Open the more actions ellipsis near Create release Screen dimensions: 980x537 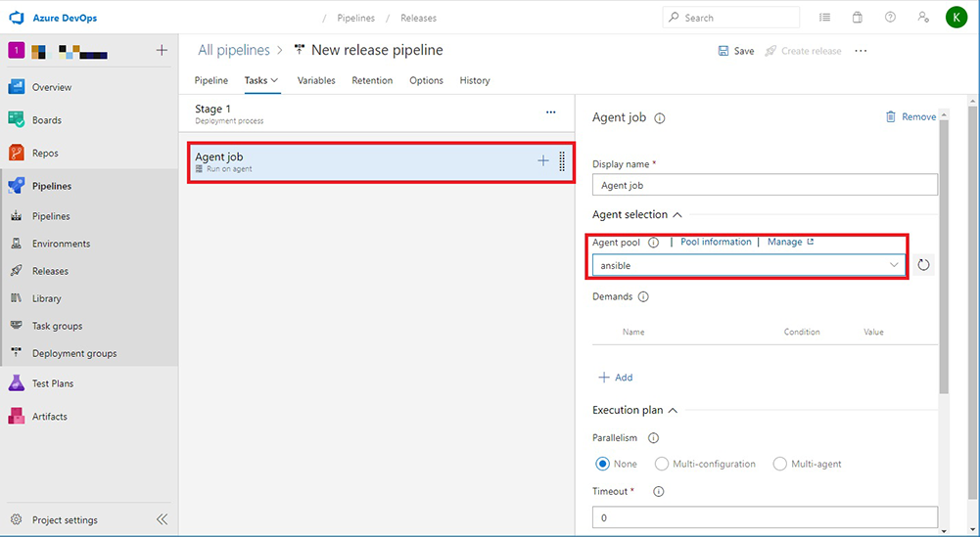(861, 51)
